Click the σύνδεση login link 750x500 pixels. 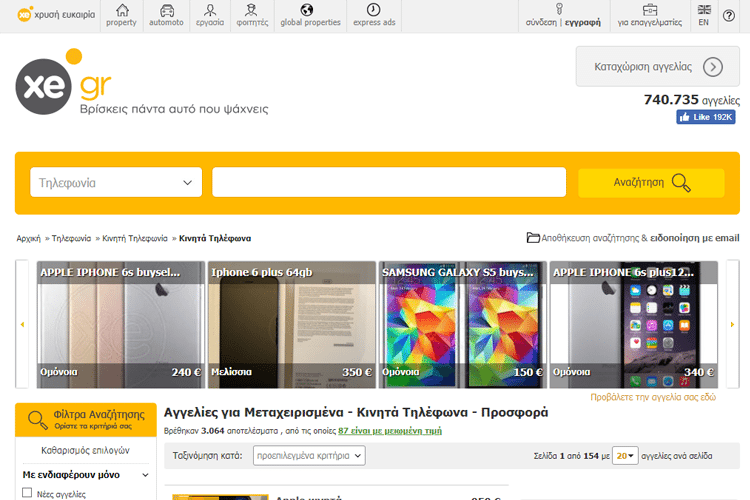point(541,22)
